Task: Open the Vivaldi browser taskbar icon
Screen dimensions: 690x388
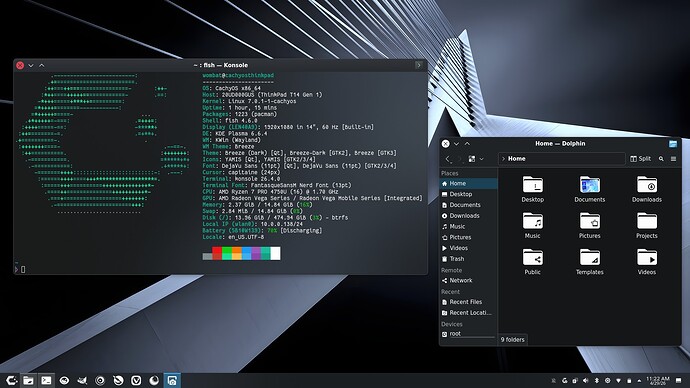Action: 136,380
